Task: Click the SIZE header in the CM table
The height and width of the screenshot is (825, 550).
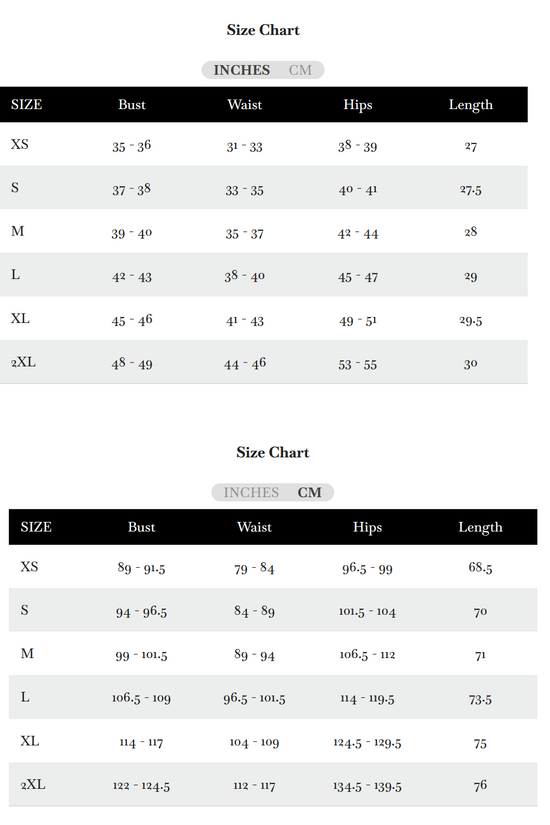Action: pyautogui.click(x=36, y=527)
